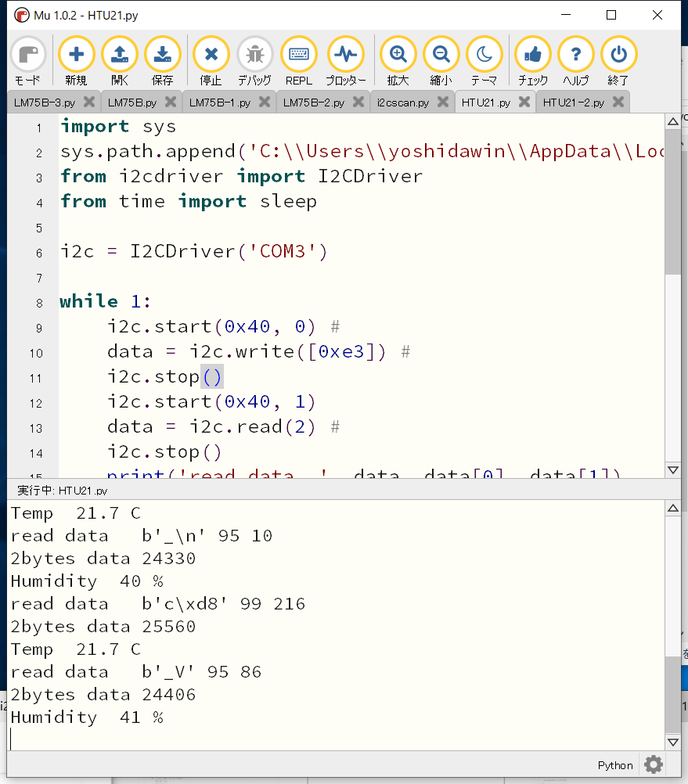This screenshot has width=688, height=784.
Task: Open Mu settings gear icon
Action: tap(654, 764)
